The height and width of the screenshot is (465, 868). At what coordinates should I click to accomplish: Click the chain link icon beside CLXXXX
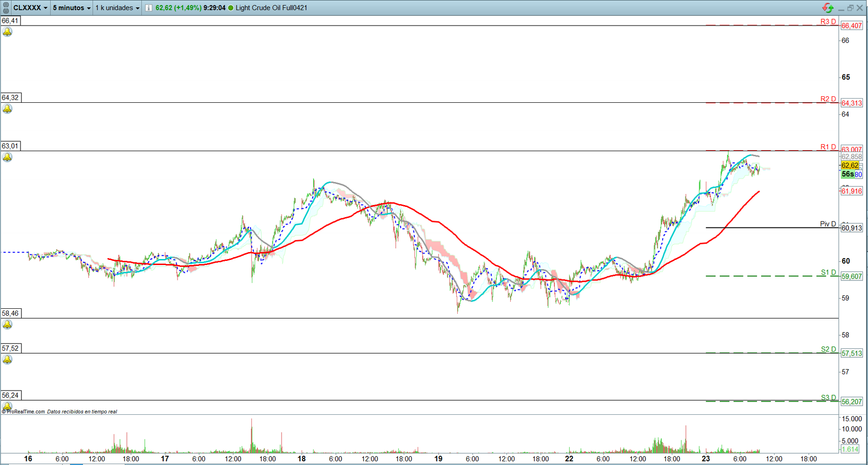tap(6, 8)
